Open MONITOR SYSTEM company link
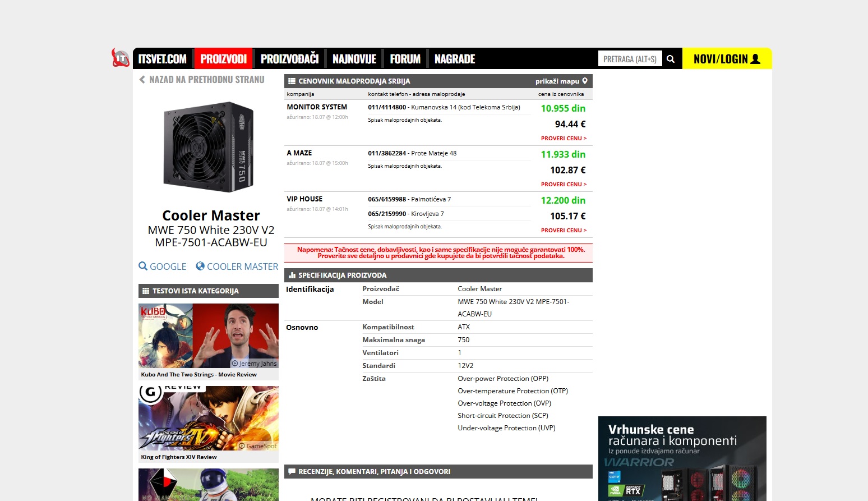The image size is (868, 501). pyautogui.click(x=317, y=107)
